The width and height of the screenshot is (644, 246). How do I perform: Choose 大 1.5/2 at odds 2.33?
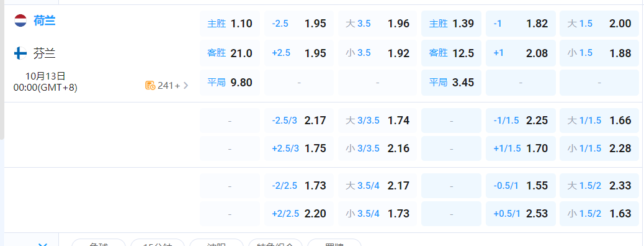click(599, 186)
